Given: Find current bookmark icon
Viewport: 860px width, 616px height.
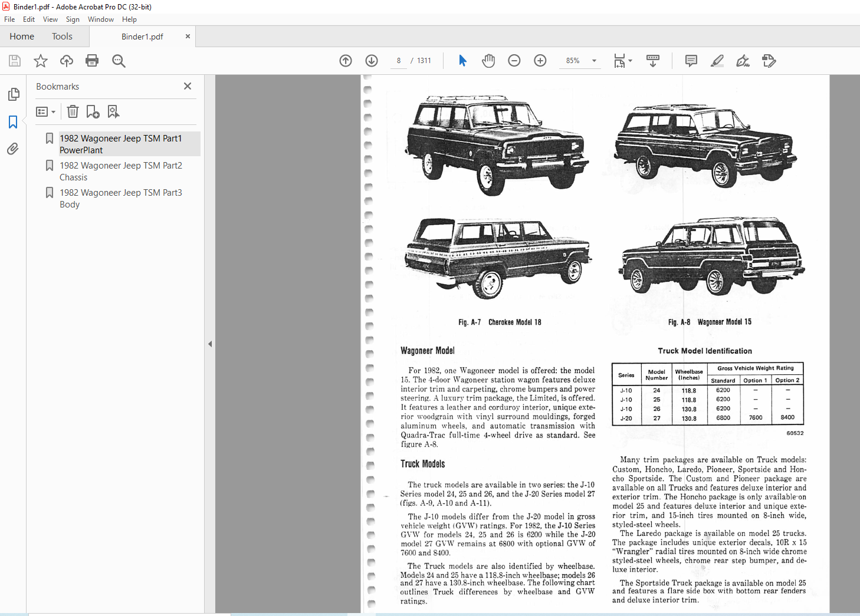Looking at the screenshot, I should point(113,111).
